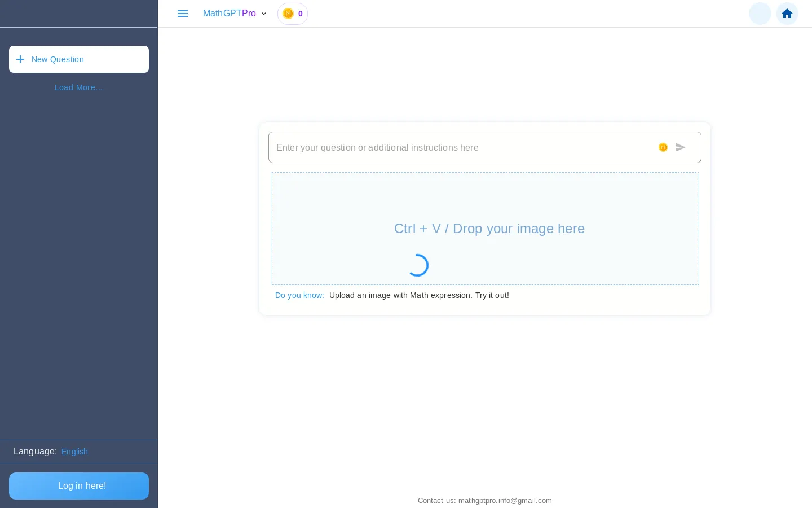Click the Log in here! button
Screen dimensions: 812x508
79,486
